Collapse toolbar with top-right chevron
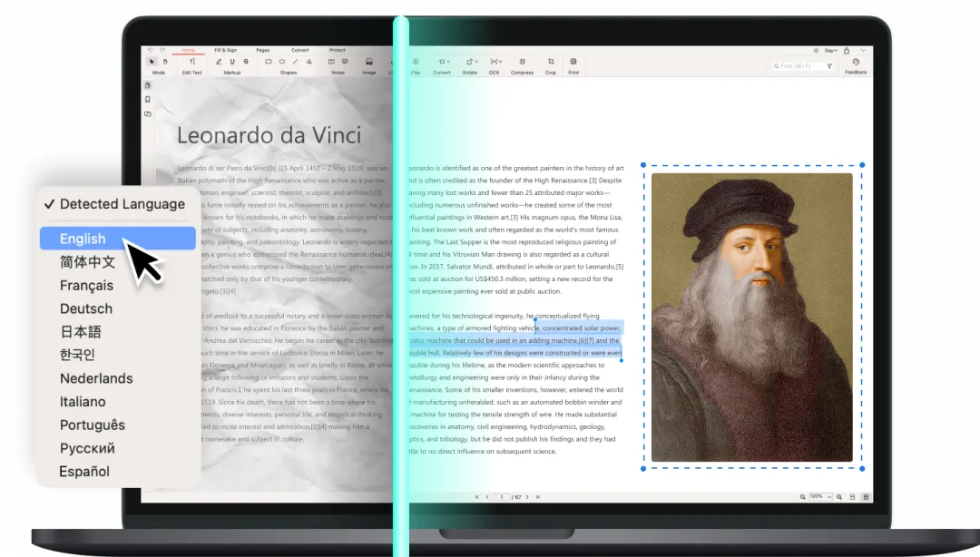This screenshot has width=980, height=557. click(863, 50)
